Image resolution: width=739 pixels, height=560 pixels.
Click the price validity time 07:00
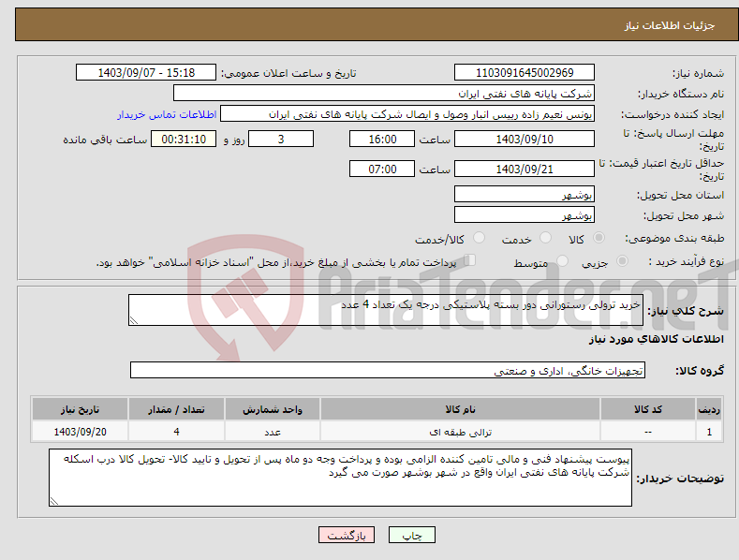pyautogui.click(x=382, y=169)
